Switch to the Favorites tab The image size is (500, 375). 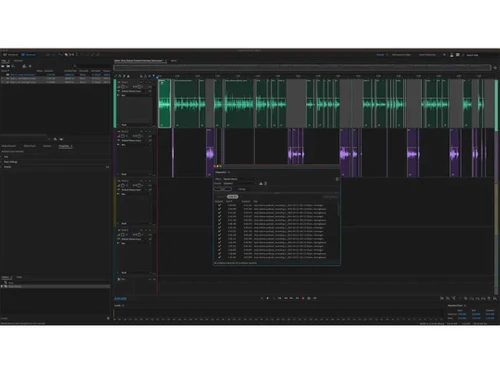[18, 61]
